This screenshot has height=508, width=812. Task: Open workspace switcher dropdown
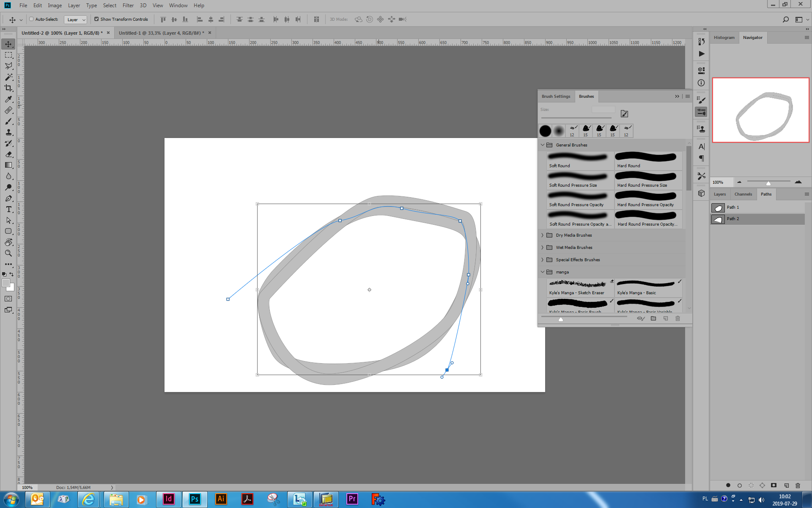point(801,19)
